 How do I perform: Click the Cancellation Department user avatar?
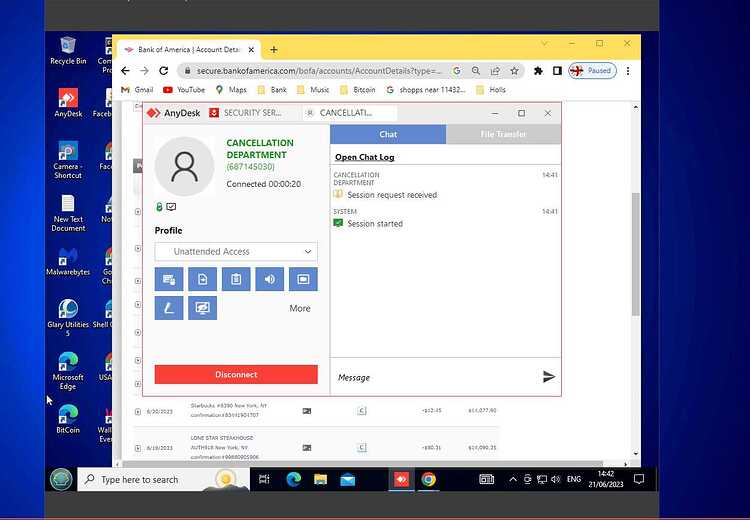point(185,166)
